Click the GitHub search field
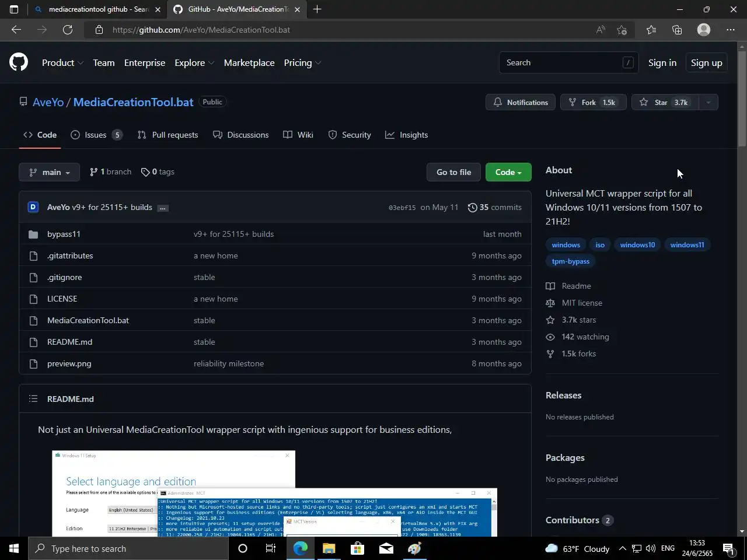This screenshot has height=560, width=747. tap(568, 62)
